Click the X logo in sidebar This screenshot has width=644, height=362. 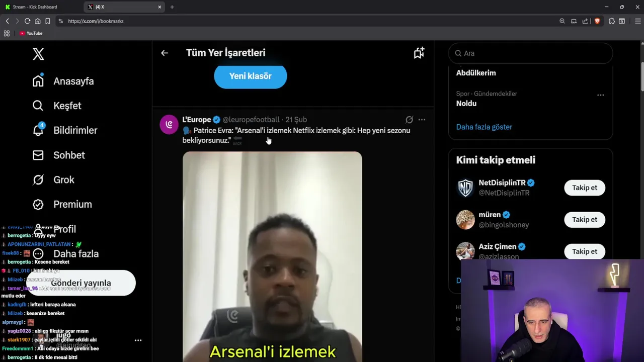tap(38, 54)
